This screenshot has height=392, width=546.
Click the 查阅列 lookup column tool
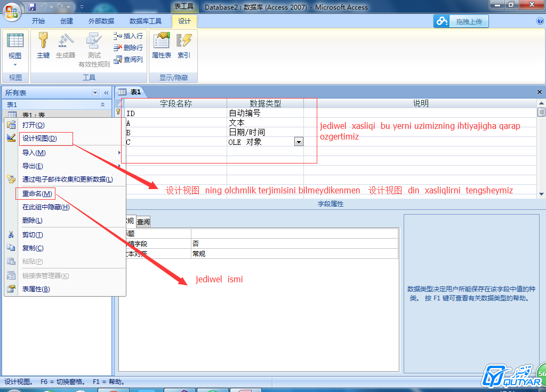click(128, 60)
